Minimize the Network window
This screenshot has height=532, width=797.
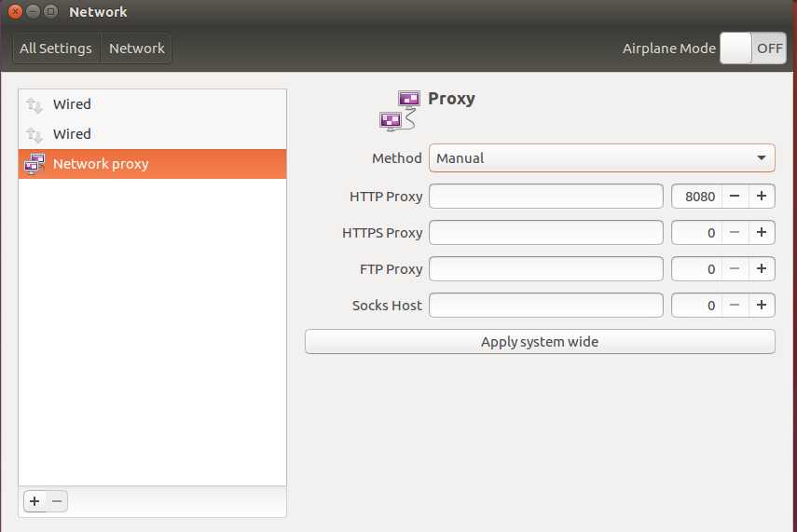tap(33, 11)
